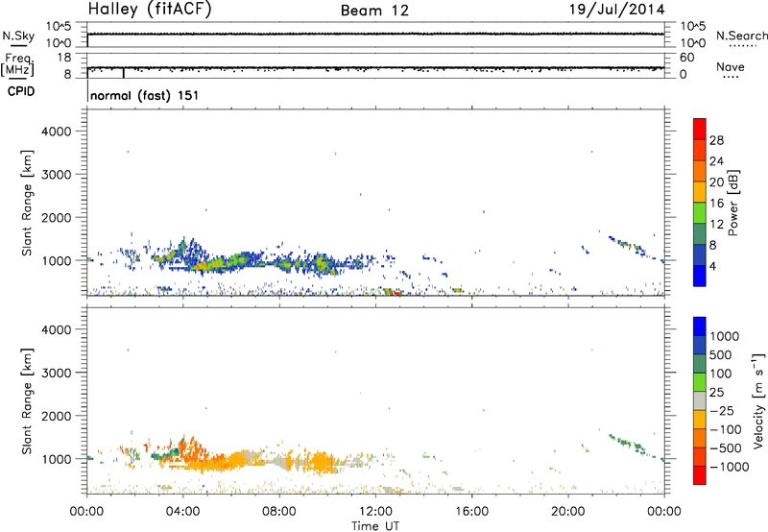
Task: Click the "-500" label on Velocity colorbar
Action: pyautogui.click(x=725, y=447)
